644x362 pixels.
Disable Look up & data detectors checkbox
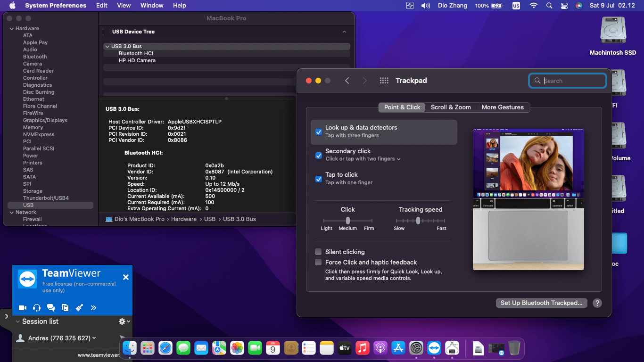(319, 132)
